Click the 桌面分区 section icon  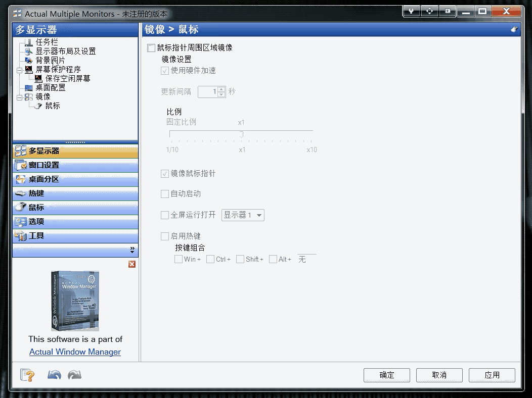[21, 179]
